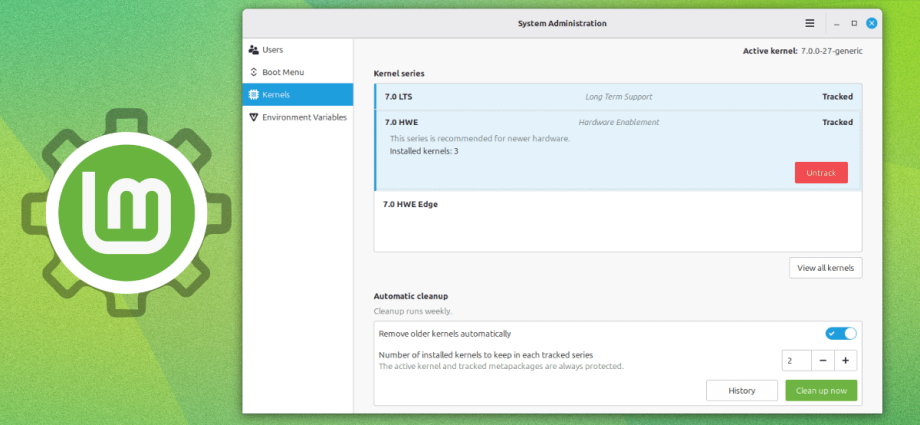
Task: Click the Kernel series heading
Action: point(399,74)
